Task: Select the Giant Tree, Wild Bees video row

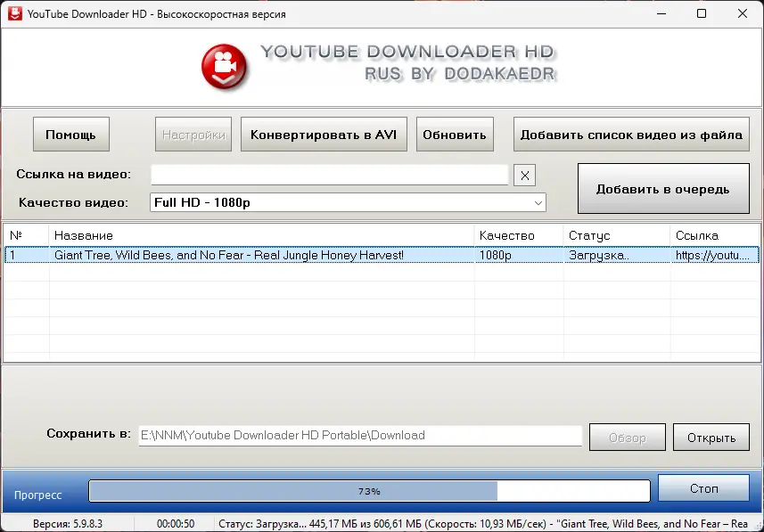Action: tap(382, 255)
